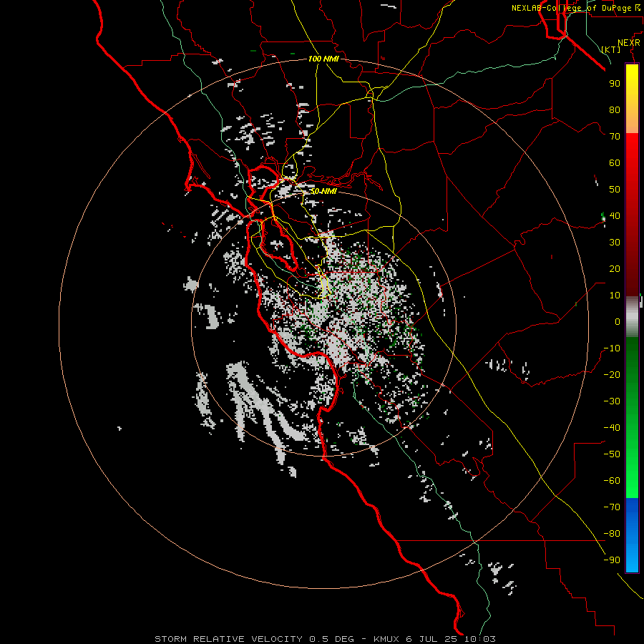This screenshot has width=644, height=644.
Task: Click the -30 knot scale label
Action: pos(612,401)
